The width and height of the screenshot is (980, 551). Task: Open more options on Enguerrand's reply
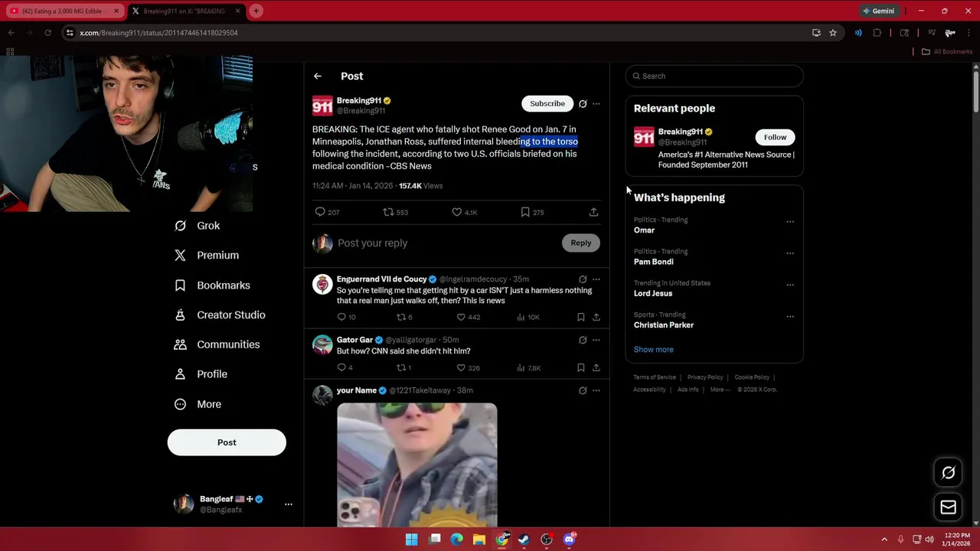(x=596, y=279)
